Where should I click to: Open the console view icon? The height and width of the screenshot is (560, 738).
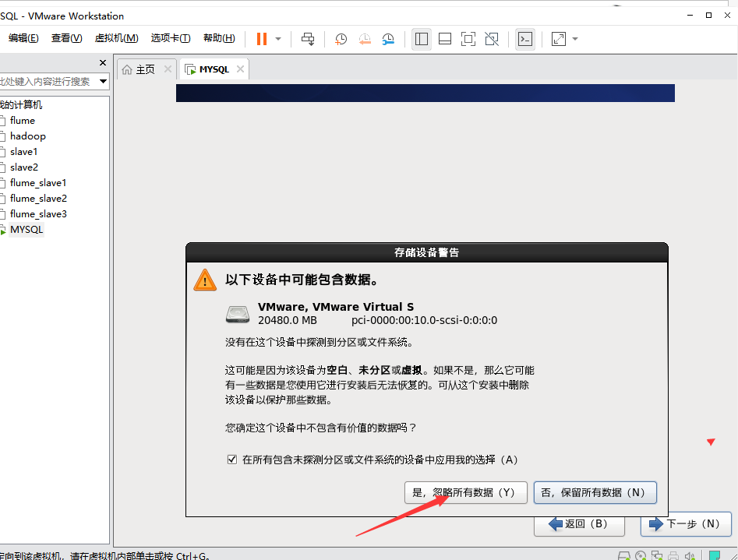point(524,39)
